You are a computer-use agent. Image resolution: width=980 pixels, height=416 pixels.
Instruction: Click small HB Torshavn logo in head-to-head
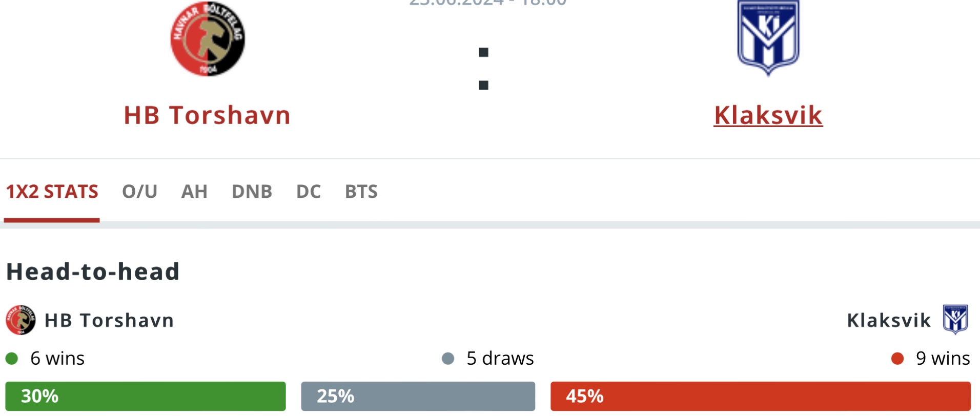pos(21,320)
